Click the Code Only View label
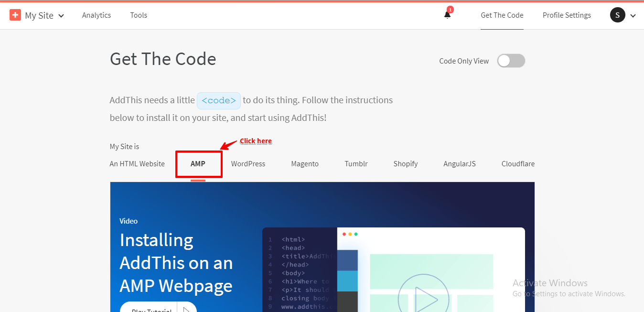This screenshot has width=644, height=312. click(x=464, y=61)
